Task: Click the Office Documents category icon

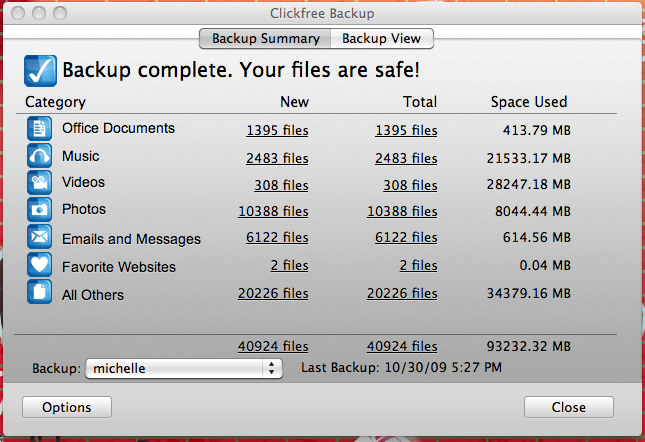Action: coord(39,129)
